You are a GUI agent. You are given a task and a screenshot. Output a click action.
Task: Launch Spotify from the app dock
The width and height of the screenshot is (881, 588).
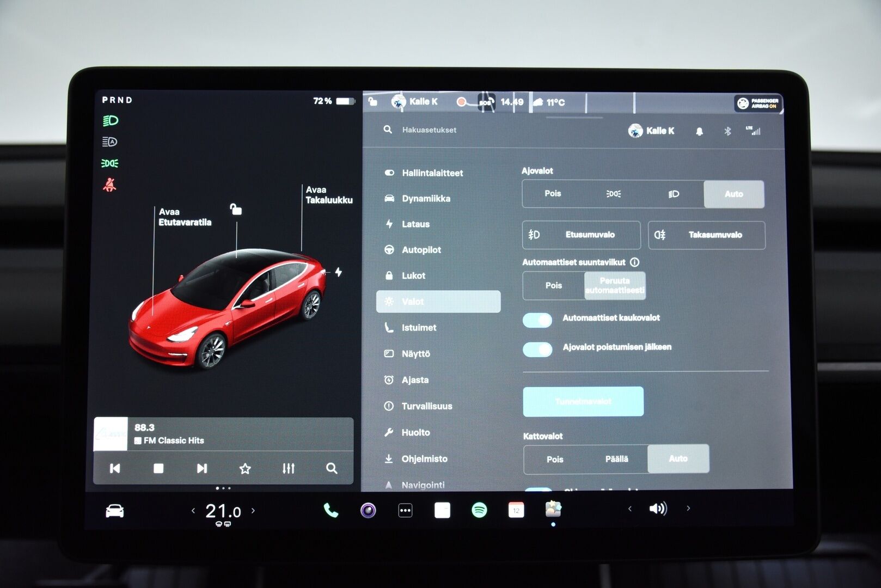[479, 511]
